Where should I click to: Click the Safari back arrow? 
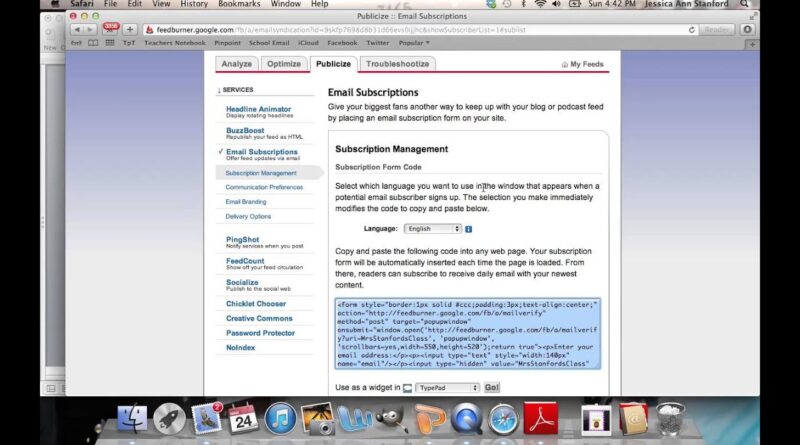click(x=77, y=30)
